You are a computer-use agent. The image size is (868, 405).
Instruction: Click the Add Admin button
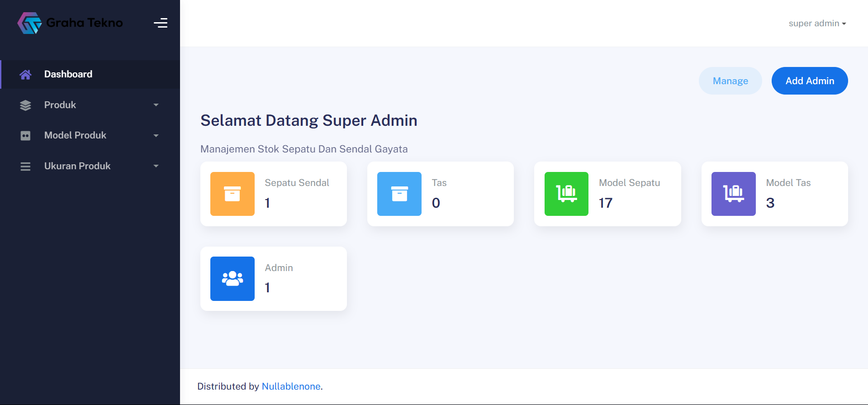pos(809,81)
